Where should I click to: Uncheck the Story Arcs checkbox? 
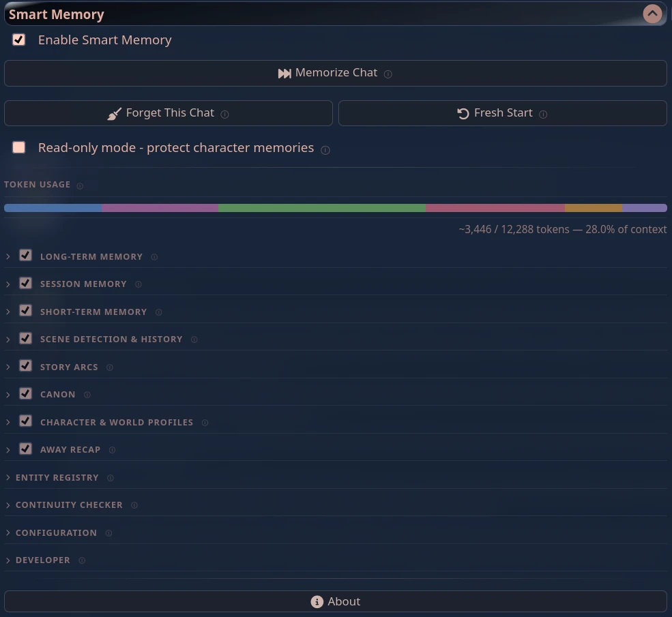click(x=25, y=365)
